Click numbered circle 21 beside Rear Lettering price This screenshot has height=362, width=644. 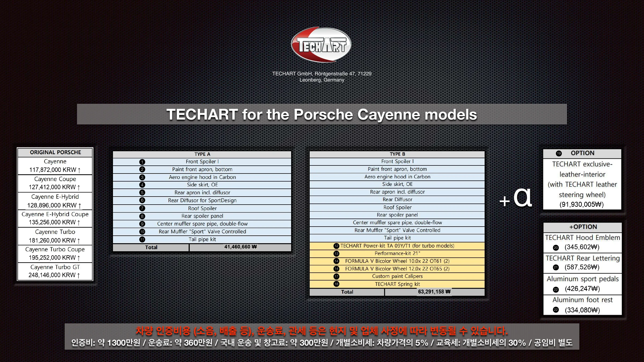(556, 267)
